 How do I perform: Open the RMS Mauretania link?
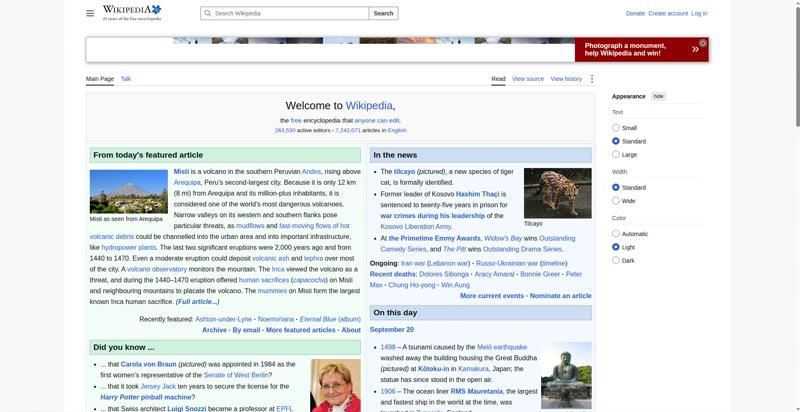[x=477, y=391]
